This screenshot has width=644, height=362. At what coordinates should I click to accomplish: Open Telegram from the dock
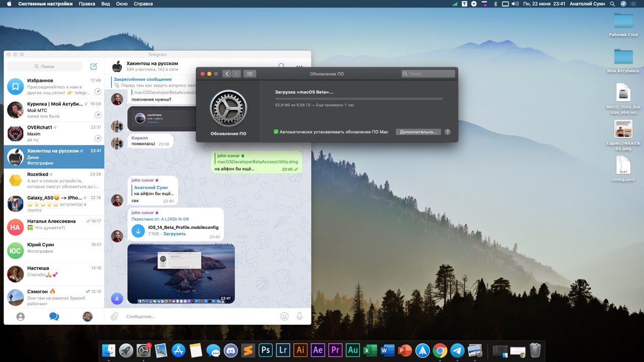(x=457, y=350)
